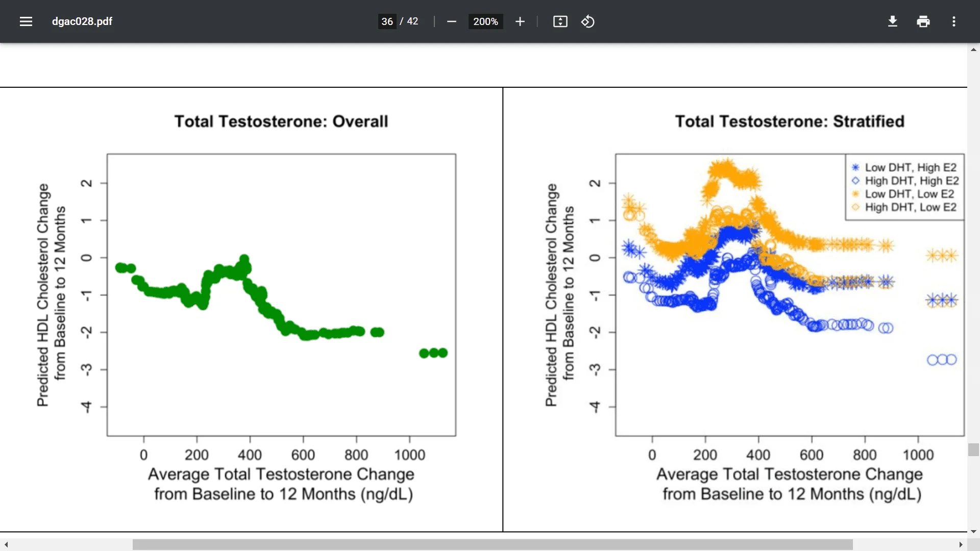
Task: Click the vertical scrollbar thumb
Action: tap(973, 449)
